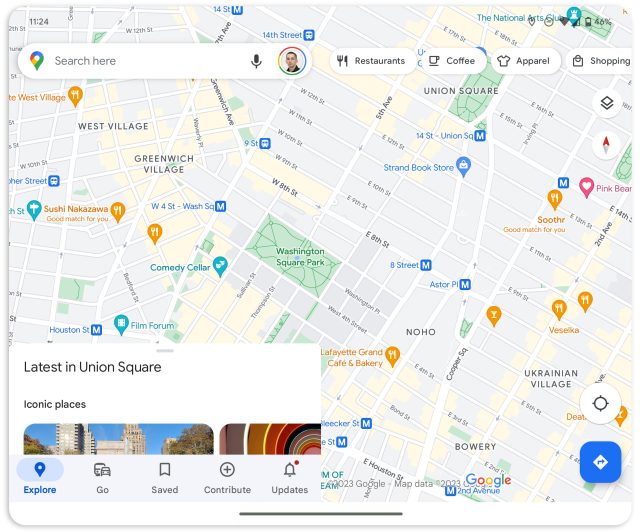Switch to the Contribute tab

[x=227, y=478]
